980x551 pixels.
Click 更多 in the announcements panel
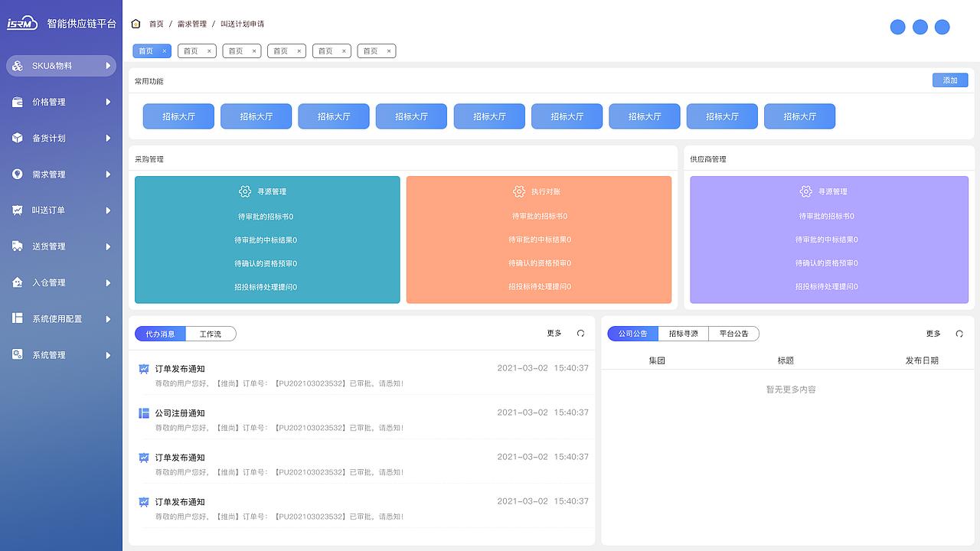click(x=933, y=334)
